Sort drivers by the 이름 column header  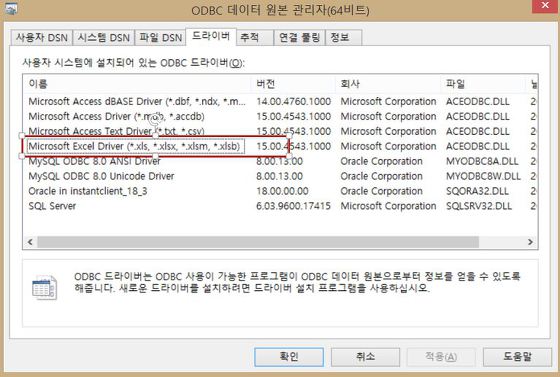pyautogui.click(x=138, y=84)
